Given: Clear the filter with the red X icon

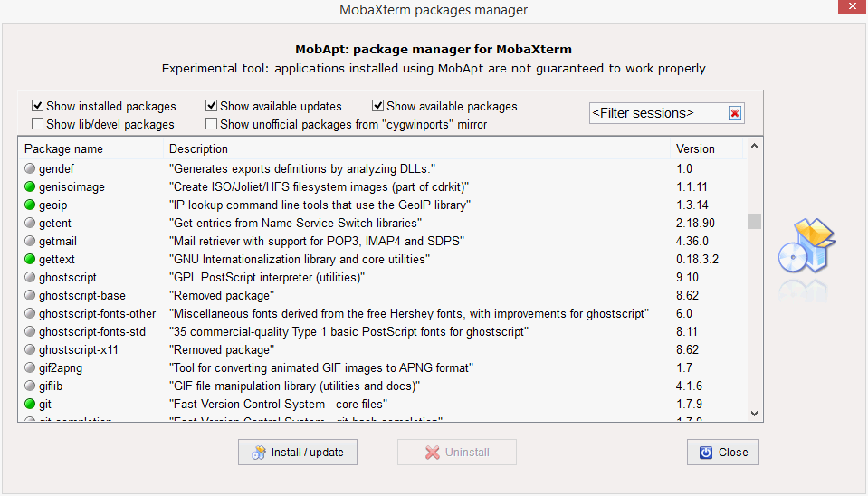Looking at the screenshot, I should (x=734, y=113).
